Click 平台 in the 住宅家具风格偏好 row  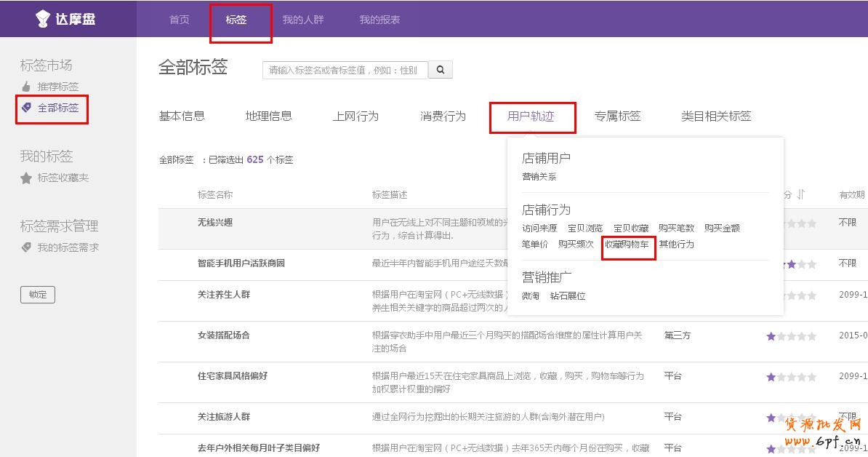[x=672, y=376]
